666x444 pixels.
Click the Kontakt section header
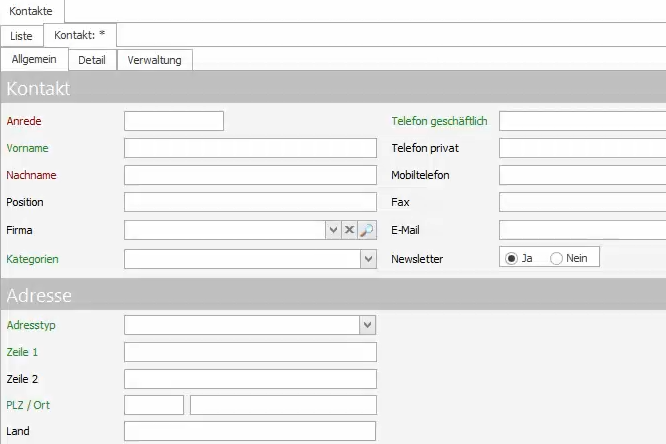[x=333, y=88]
